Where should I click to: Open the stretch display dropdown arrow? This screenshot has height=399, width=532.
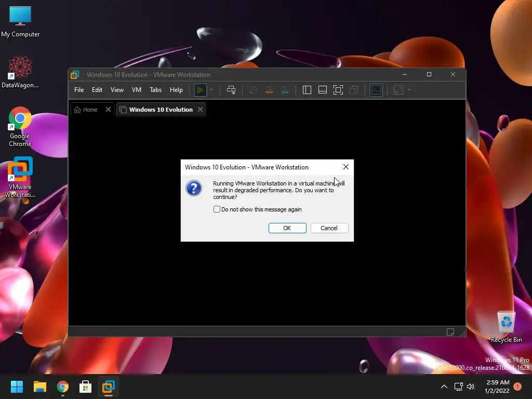[x=409, y=90]
